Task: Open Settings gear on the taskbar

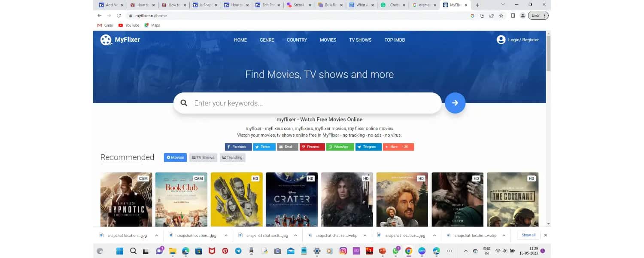Action: click(317, 251)
